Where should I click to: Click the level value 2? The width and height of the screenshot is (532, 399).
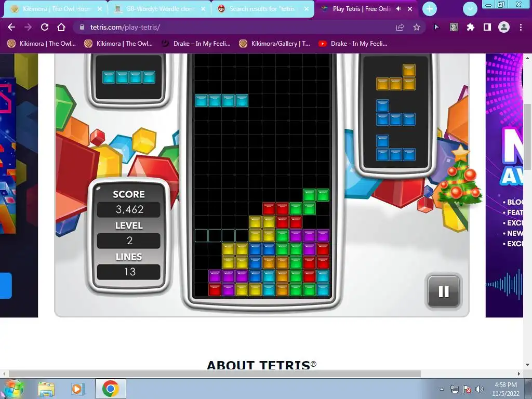tap(129, 241)
